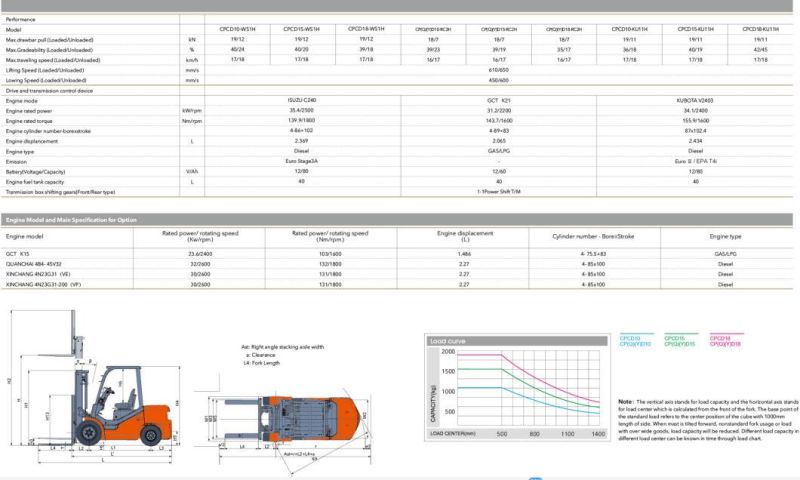Click gradeability value "42/45"

[760, 49]
